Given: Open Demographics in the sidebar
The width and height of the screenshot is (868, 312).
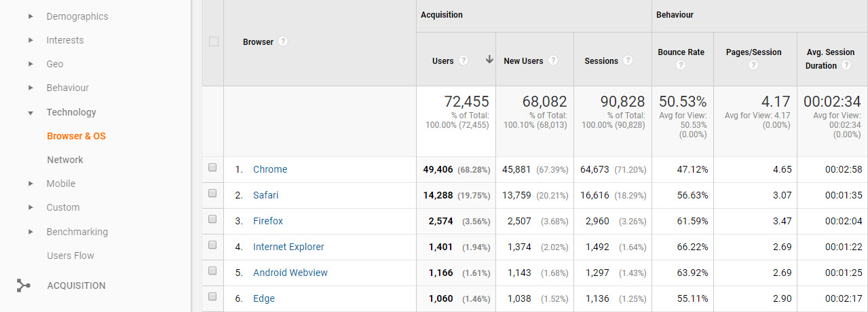Looking at the screenshot, I should pos(77,16).
